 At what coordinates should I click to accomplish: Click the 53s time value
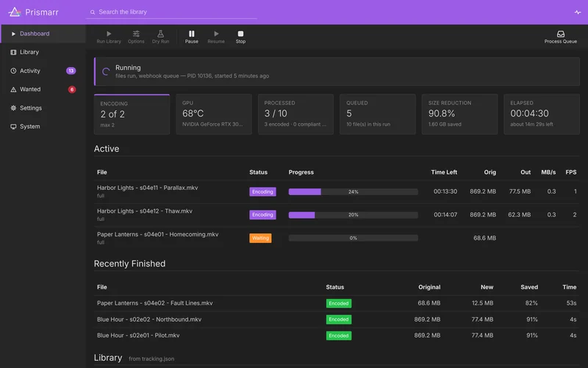point(572,303)
